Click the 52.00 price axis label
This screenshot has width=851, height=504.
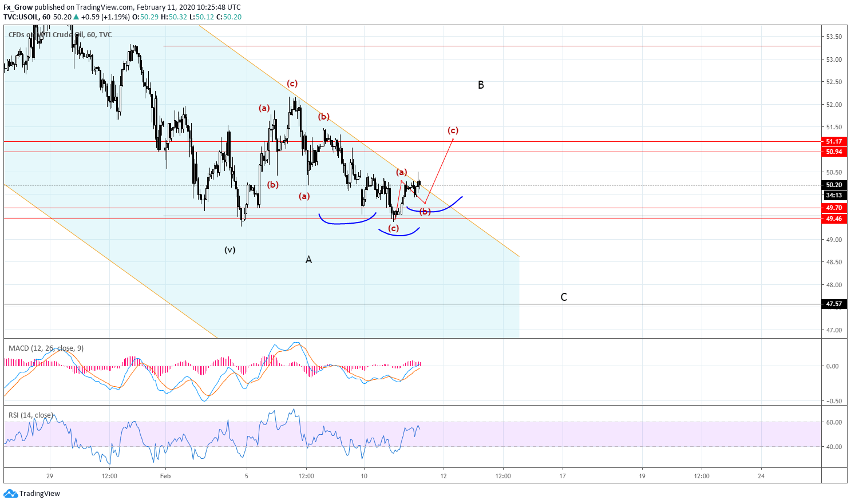[834, 105]
